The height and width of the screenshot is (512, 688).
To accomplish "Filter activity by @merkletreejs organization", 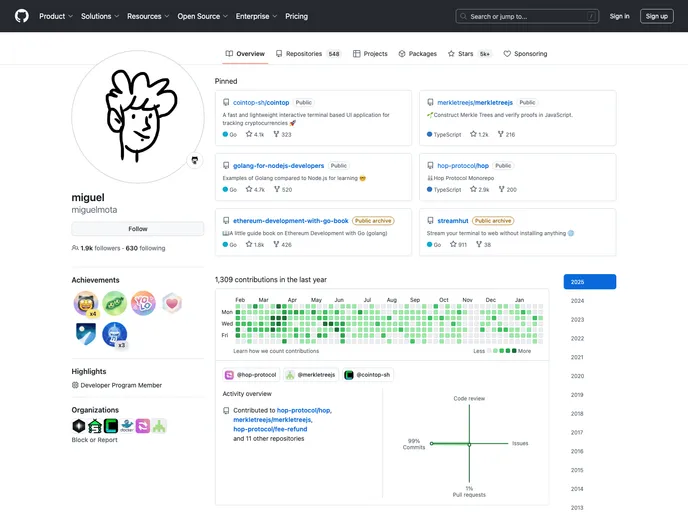I will 311,375.
